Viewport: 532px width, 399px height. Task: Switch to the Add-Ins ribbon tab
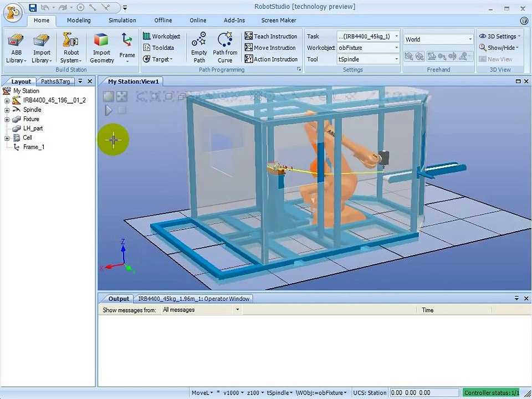click(234, 21)
